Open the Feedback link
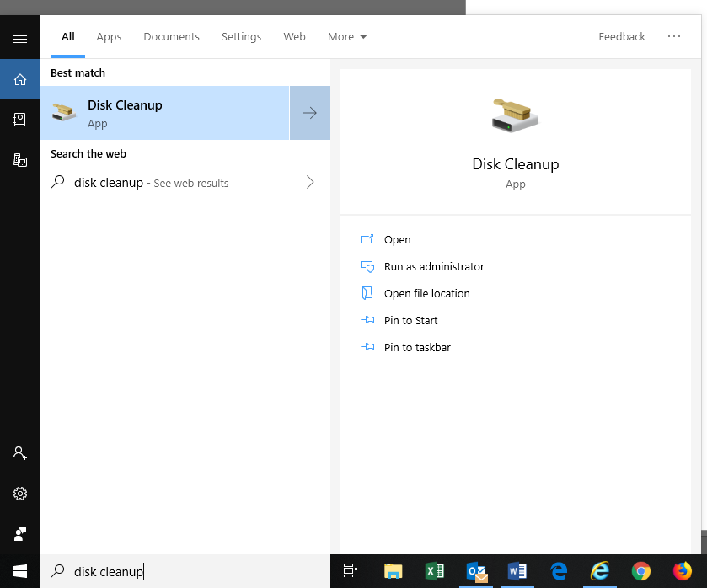The width and height of the screenshot is (707, 588). coord(622,37)
